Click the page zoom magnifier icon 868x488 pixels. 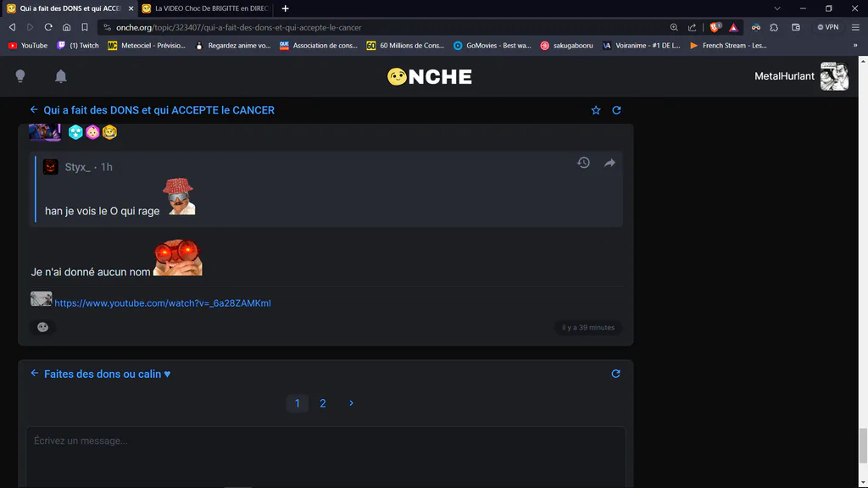click(674, 27)
